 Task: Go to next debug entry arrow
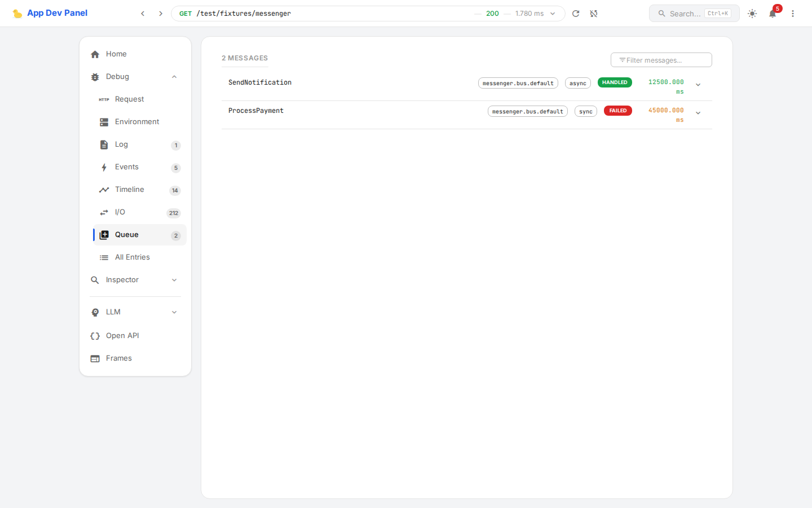point(161,14)
